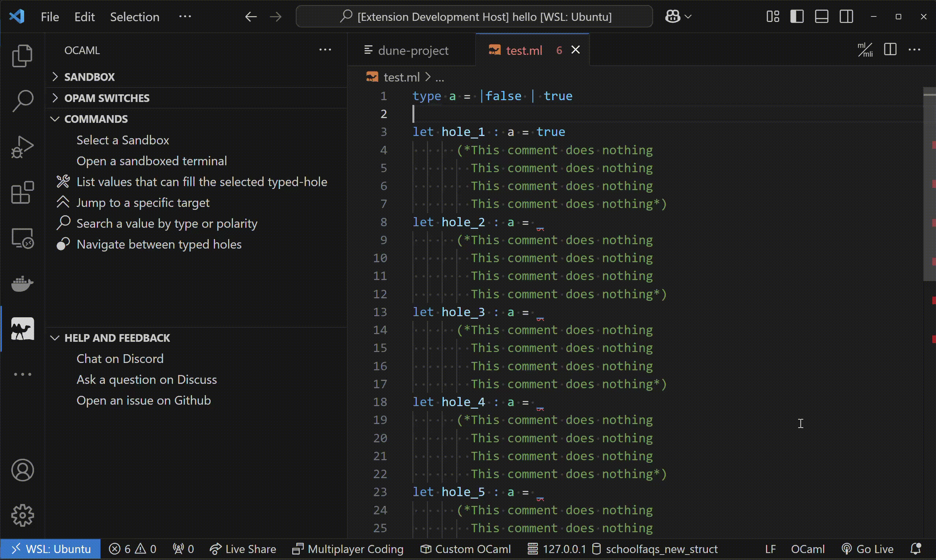Viewport: 936px width, 560px height.
Task: Toggle the bottom panel visibility
Action: (821, 16)
